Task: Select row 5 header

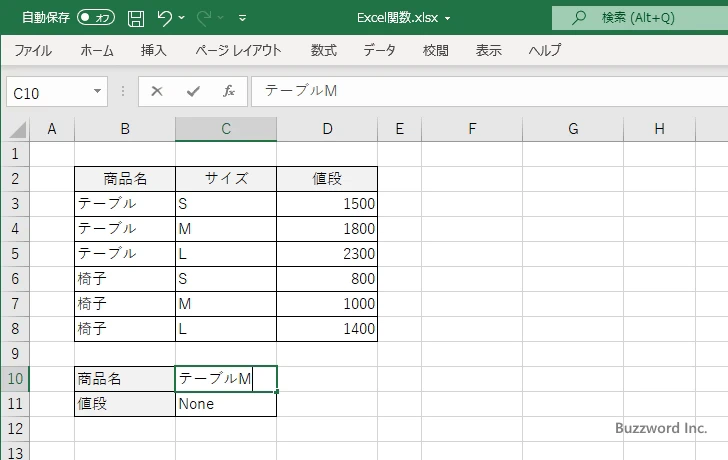Action: [x=15, y=254]
